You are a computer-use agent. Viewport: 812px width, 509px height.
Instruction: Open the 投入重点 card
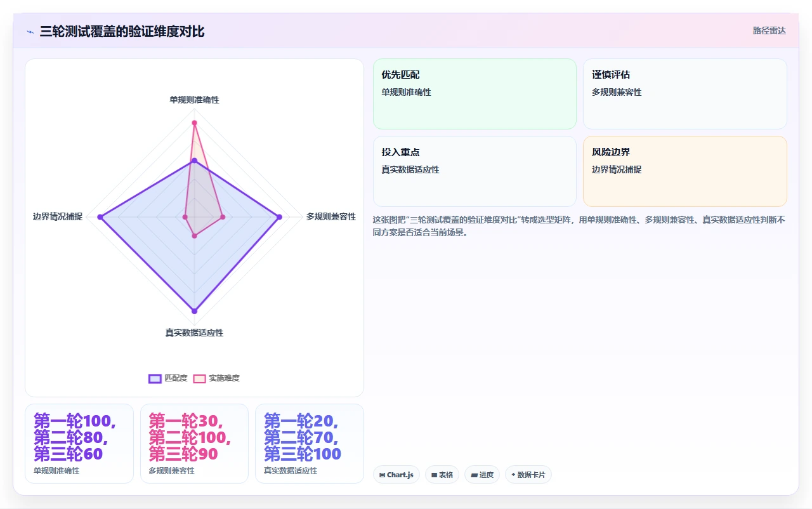click(x=475, y=171)
